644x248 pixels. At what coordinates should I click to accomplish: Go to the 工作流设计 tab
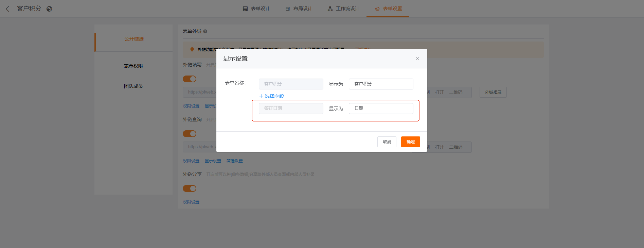[343, 9]
